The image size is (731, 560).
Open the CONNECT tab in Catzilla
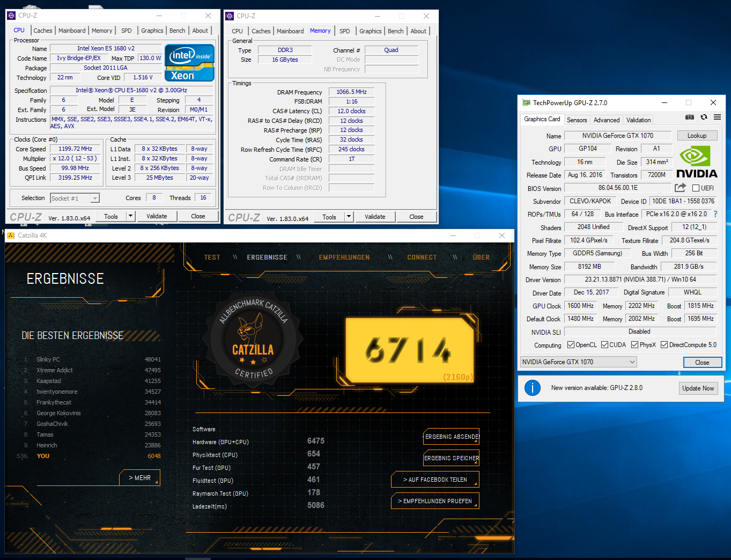(422, 257)
